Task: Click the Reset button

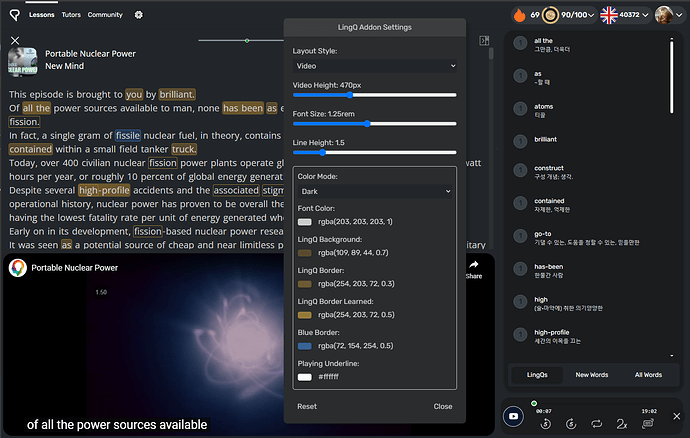Action: [307, 406]
